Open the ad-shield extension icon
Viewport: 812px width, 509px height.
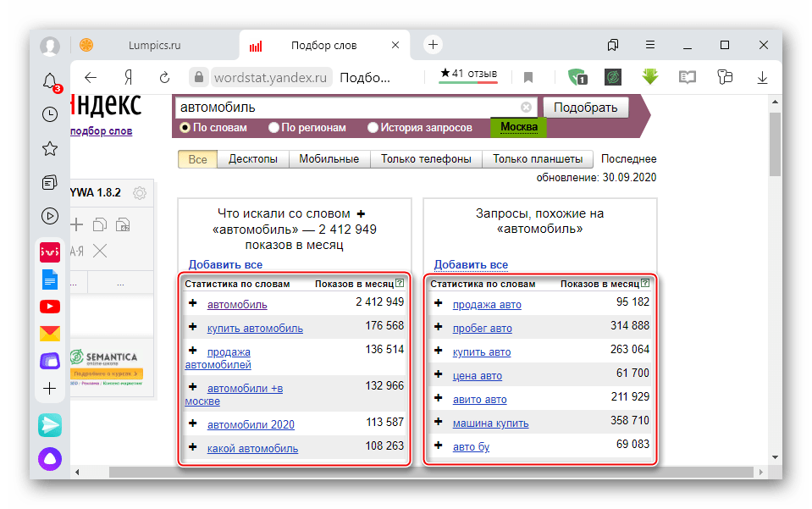coord(577,77)
